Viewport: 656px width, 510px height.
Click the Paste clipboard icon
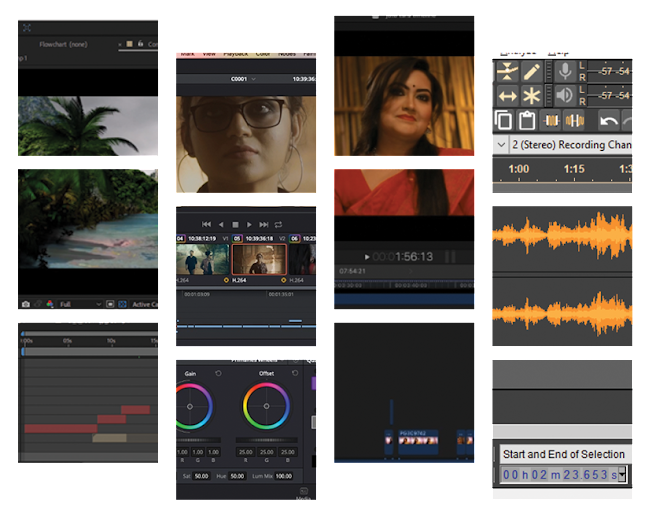click(526, 120)
